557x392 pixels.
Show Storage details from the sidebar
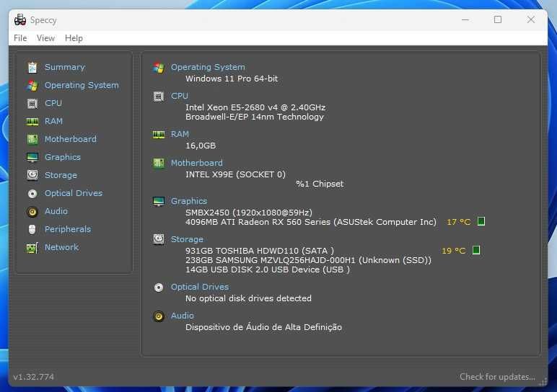pyautogui.click(x=61, y=175)
